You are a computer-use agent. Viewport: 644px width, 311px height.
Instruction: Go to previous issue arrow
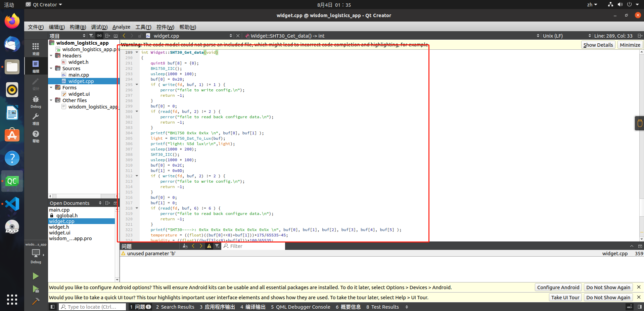[193, 246]
